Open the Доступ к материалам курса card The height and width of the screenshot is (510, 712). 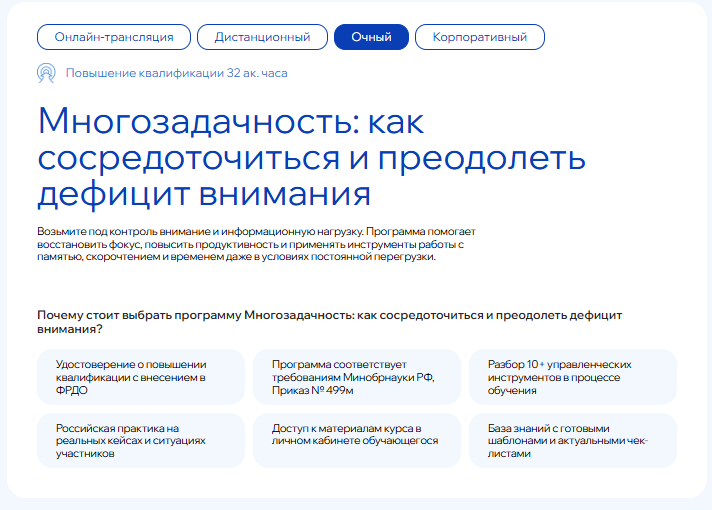pos(356,440)
